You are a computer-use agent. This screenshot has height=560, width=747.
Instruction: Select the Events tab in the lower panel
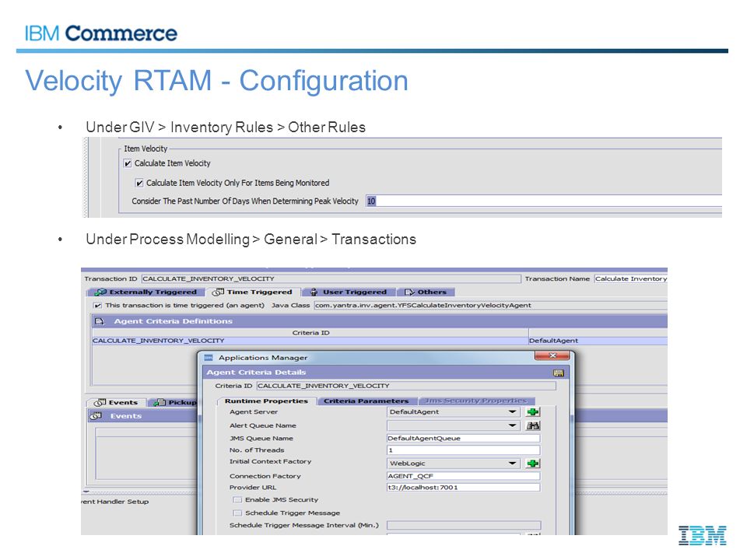pyautogui.click(x=116, y=402)
